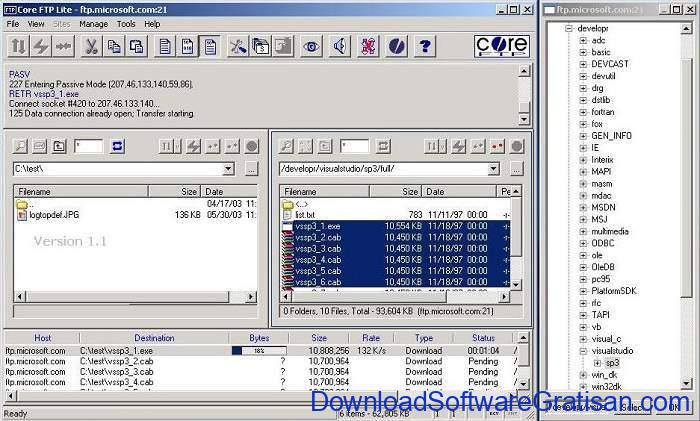Screen dimensions: 700x421
Task: Click the disconnect arrows toolbar icon
Action: tap(63, 46)
